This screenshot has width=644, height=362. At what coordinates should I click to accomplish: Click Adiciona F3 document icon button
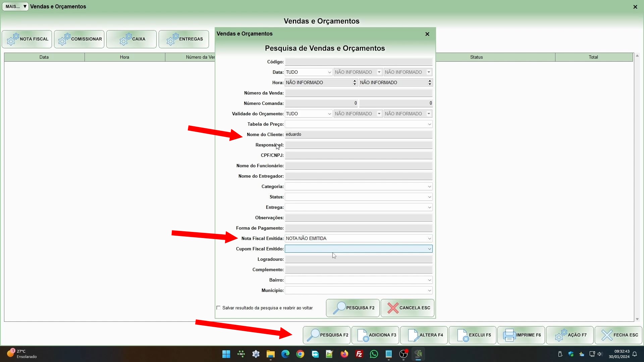(x=375, y=335)
